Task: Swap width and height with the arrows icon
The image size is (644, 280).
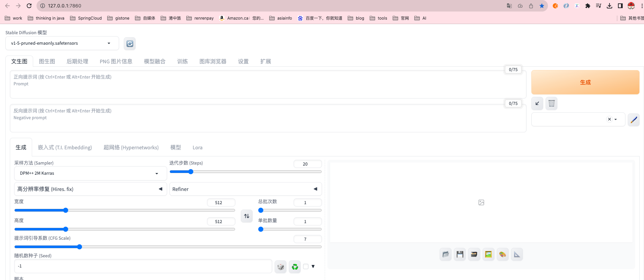Action: 247,216
